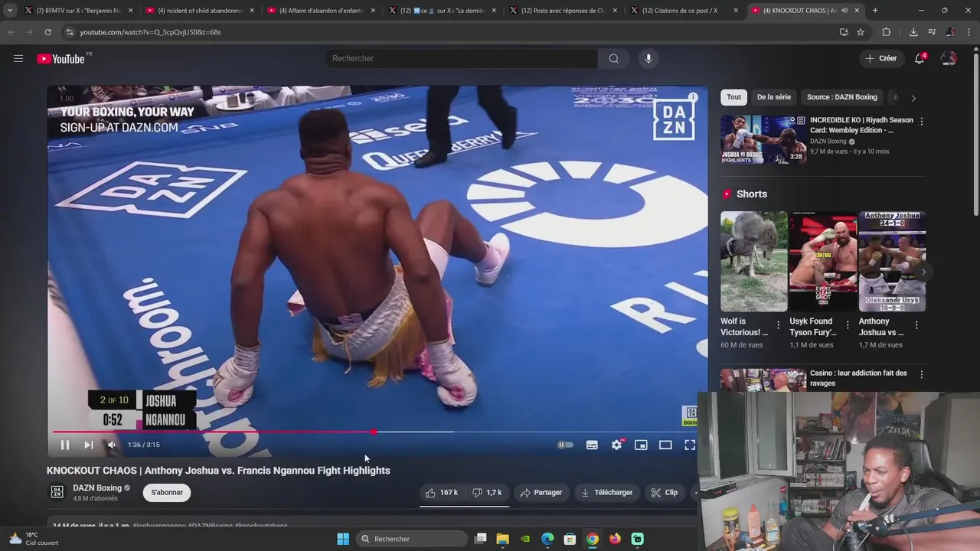980x551 pixels.
Task: Pause the video
Action: point(65,445)
